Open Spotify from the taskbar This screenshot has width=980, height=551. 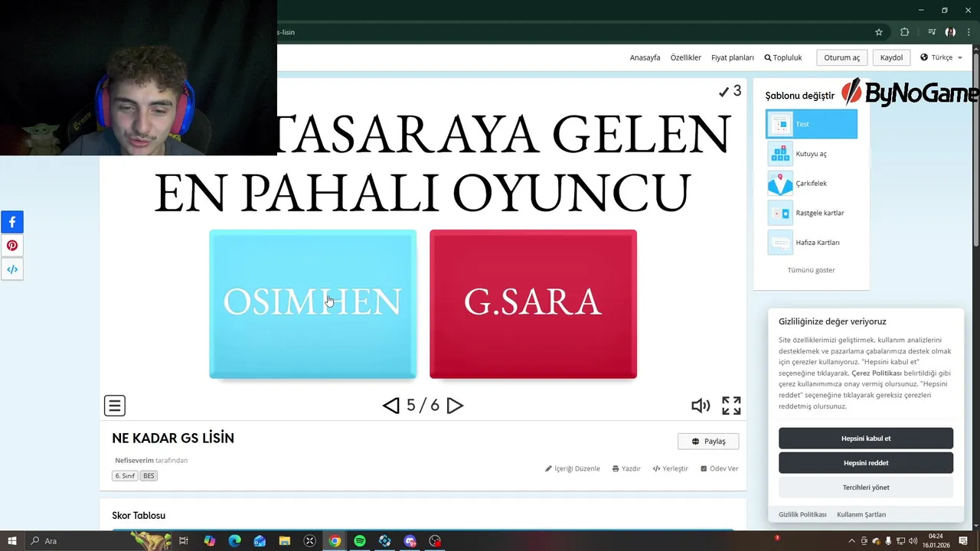point(360,541)
